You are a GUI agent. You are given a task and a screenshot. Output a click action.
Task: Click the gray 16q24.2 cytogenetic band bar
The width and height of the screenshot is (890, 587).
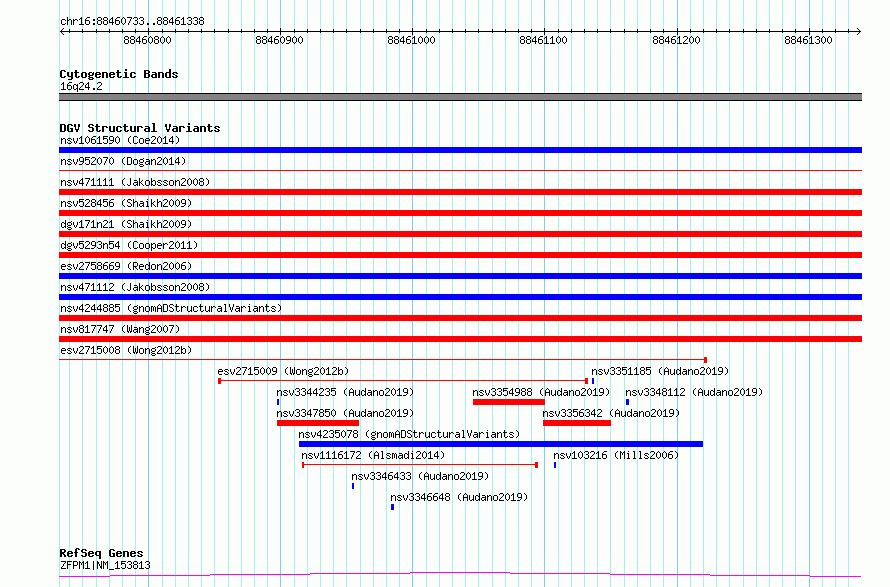pyautogui.click(x=460, y=97)
